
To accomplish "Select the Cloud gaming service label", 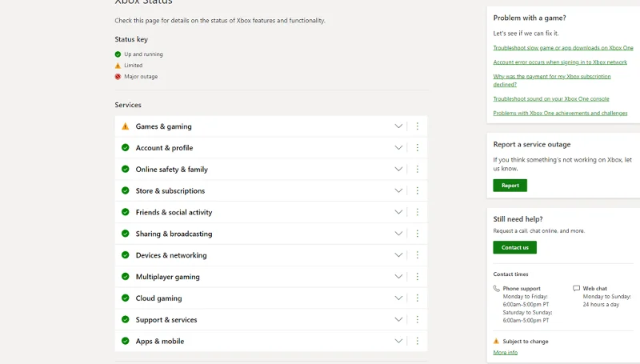I will tap(158, 298).
